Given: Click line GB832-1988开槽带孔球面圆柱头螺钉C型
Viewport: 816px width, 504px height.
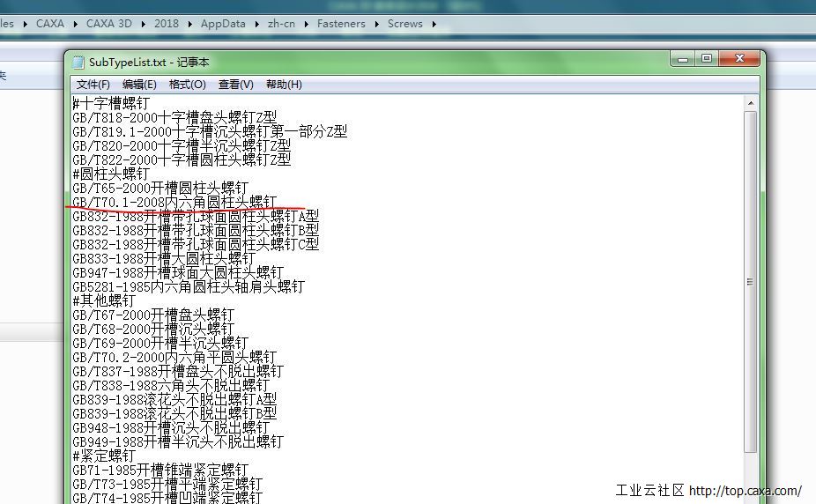Looking at the screenshot, I should 196,244.
